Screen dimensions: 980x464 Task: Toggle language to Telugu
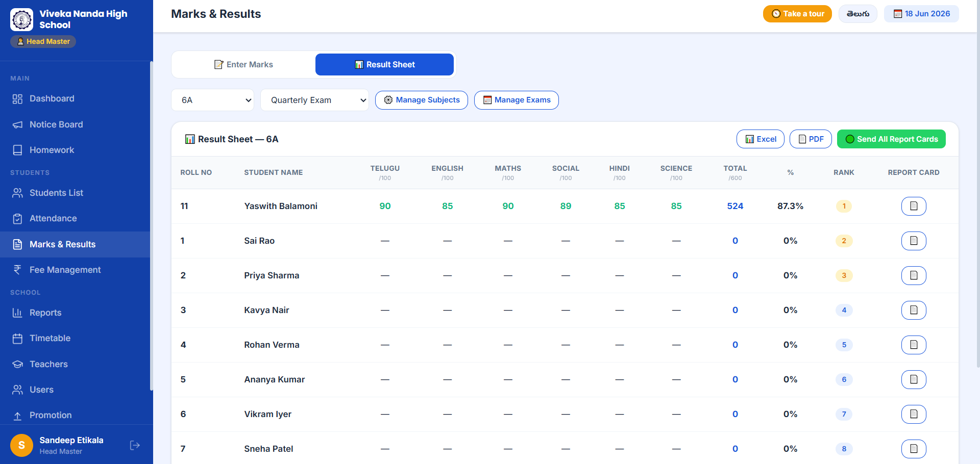[x=857, y=14]
